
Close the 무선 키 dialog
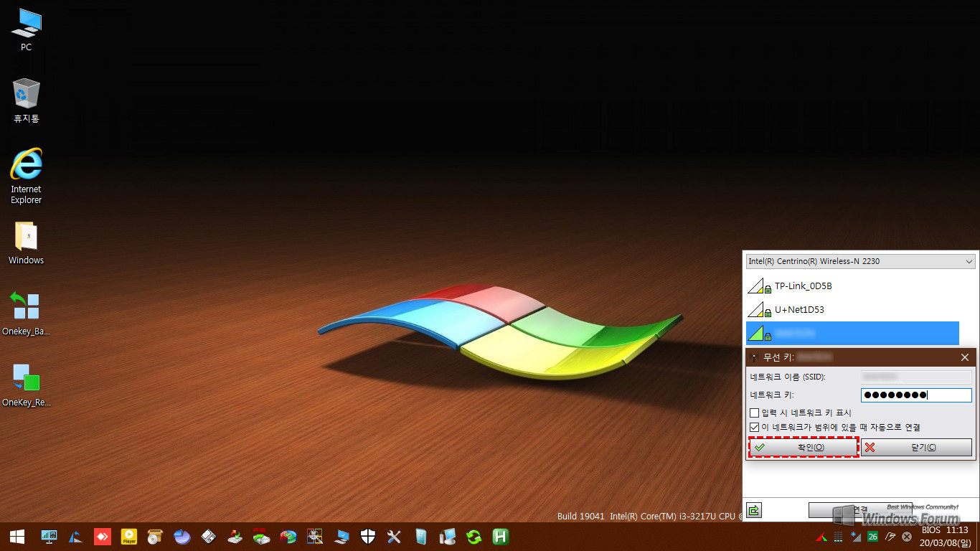pyautogui.click(x=964, y=357)
